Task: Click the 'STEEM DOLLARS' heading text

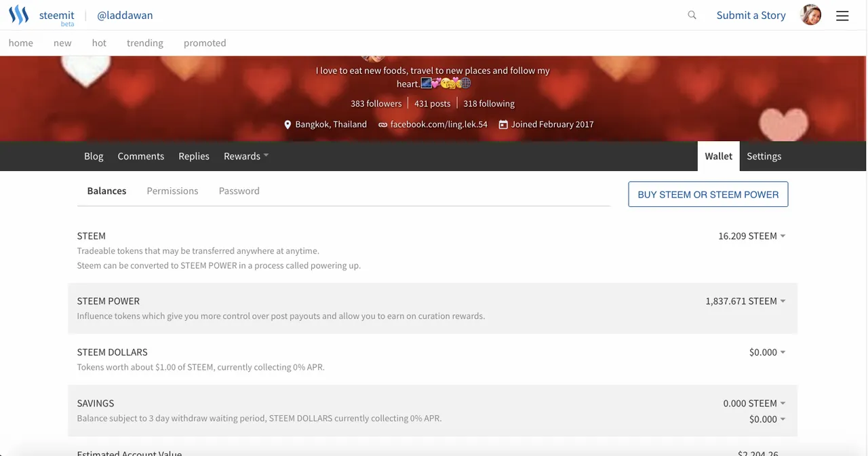Action: pos(113,352)
